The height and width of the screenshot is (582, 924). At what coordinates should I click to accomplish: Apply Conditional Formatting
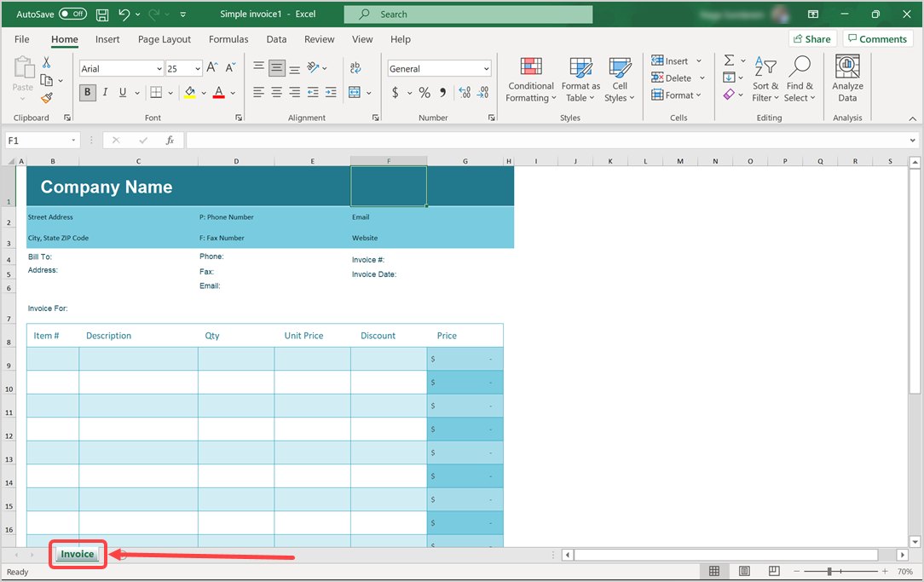531,79
